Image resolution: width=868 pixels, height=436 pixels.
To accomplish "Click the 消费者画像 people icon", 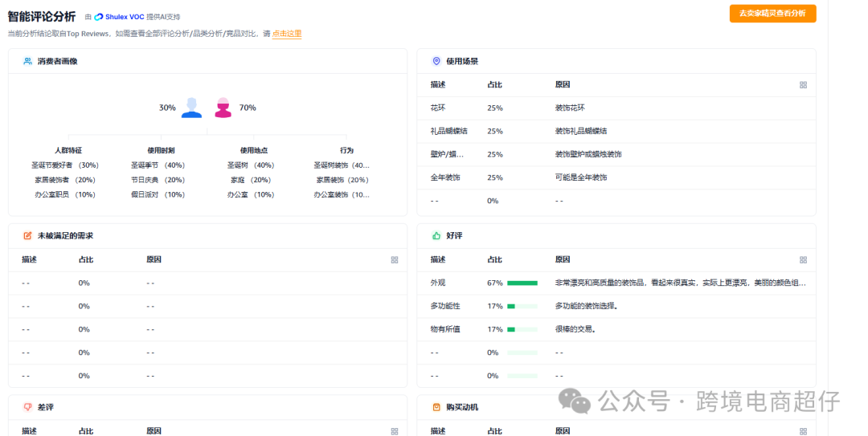I will pos(28,61).
